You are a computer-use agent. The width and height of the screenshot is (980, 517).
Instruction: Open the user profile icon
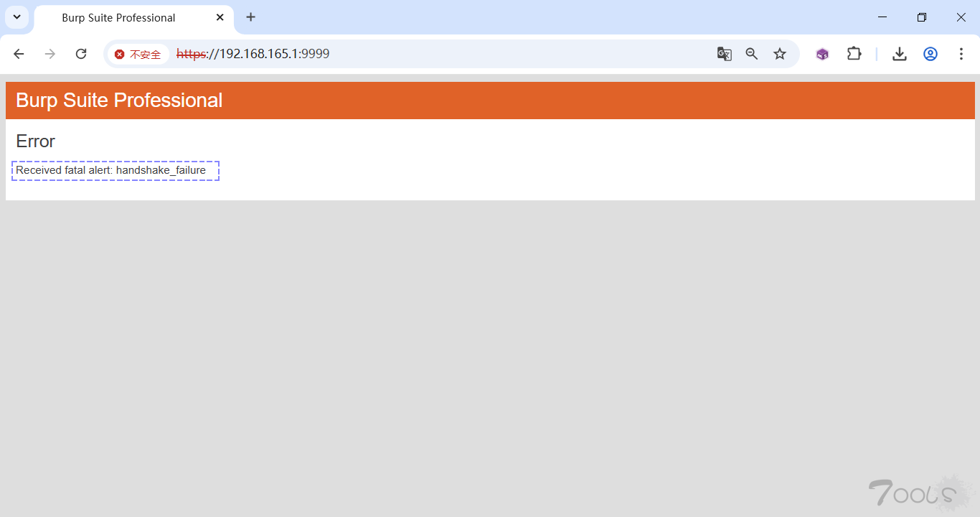[930, 54]
